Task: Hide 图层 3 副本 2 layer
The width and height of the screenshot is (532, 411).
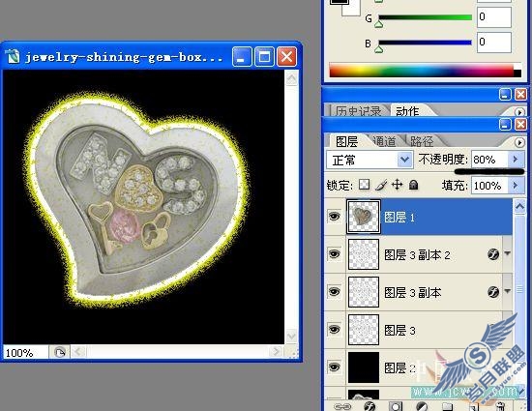Action: click(335, 254)
